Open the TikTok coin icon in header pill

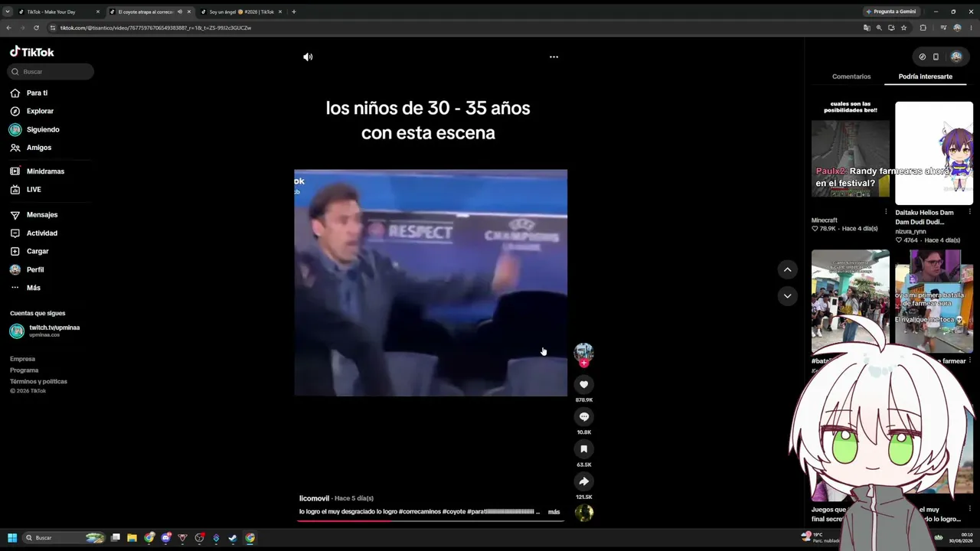pos(922,57)
